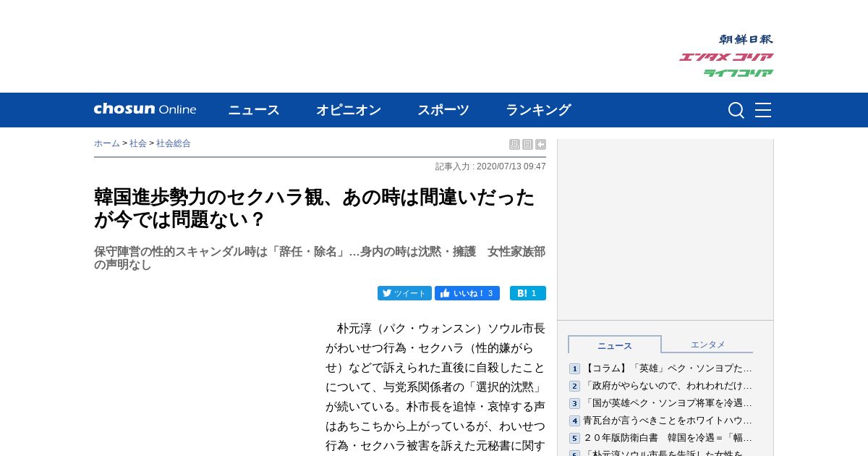
Task: Switch to the エンタメ ranking tab
Action: [707, 345]
